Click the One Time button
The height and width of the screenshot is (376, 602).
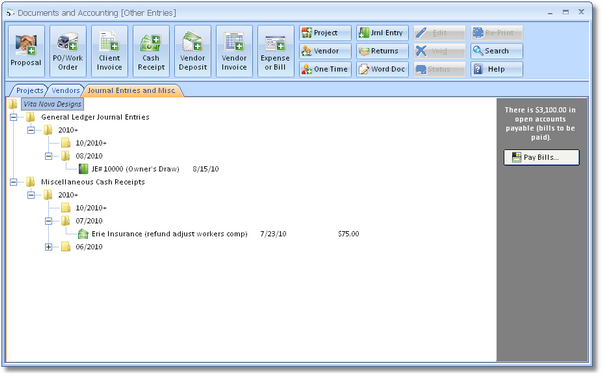pos(325,69)
